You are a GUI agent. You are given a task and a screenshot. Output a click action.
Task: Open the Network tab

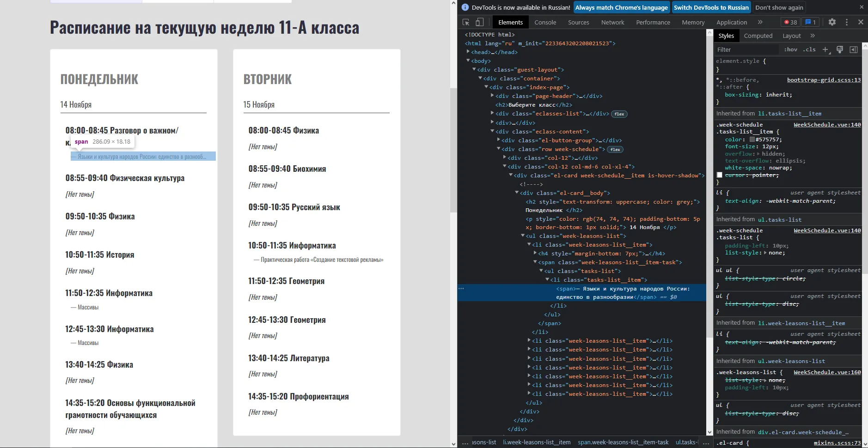coord(613,22)
